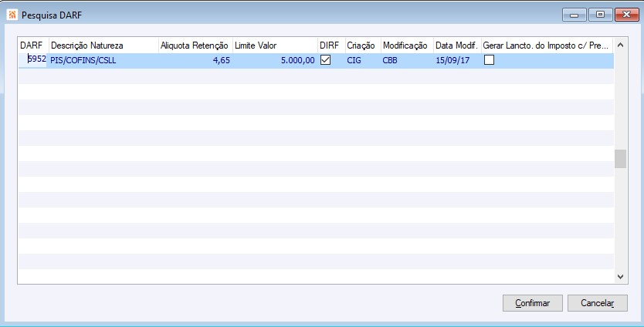
Task: Minimize the Pesquisa DARF window
Action: pos(575,15)
